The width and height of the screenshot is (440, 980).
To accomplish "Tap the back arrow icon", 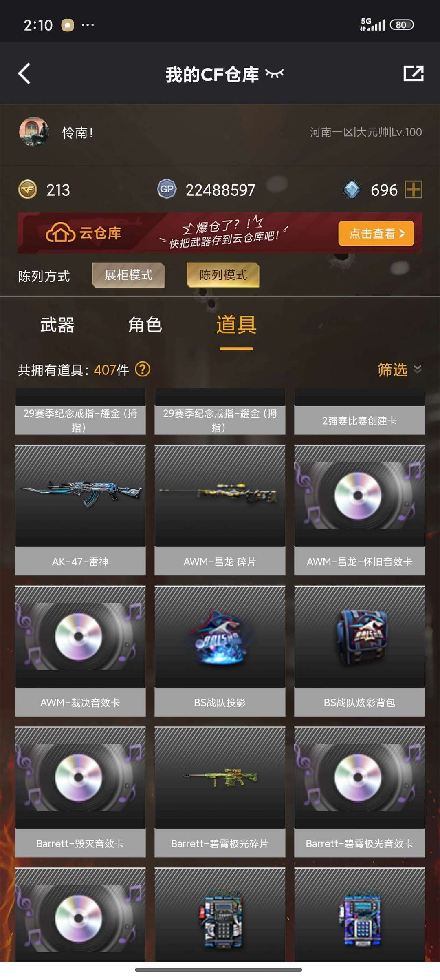I will 24,74.
